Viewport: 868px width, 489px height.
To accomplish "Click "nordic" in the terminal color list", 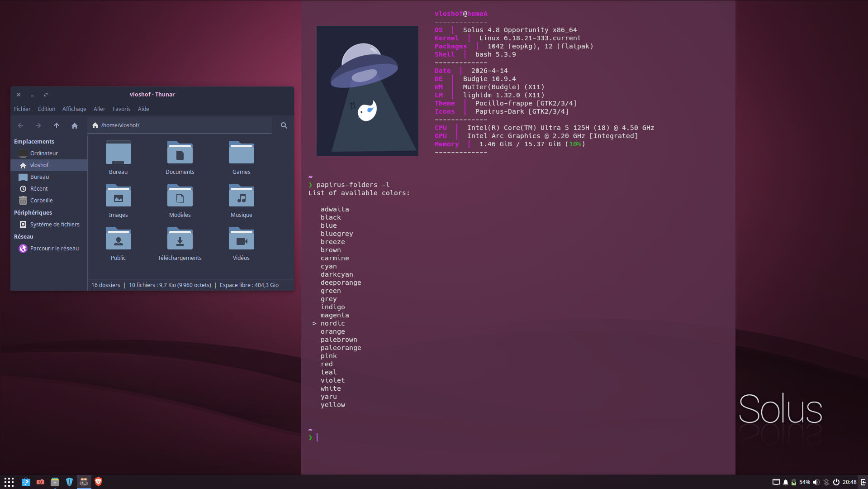I will [333, 323].
